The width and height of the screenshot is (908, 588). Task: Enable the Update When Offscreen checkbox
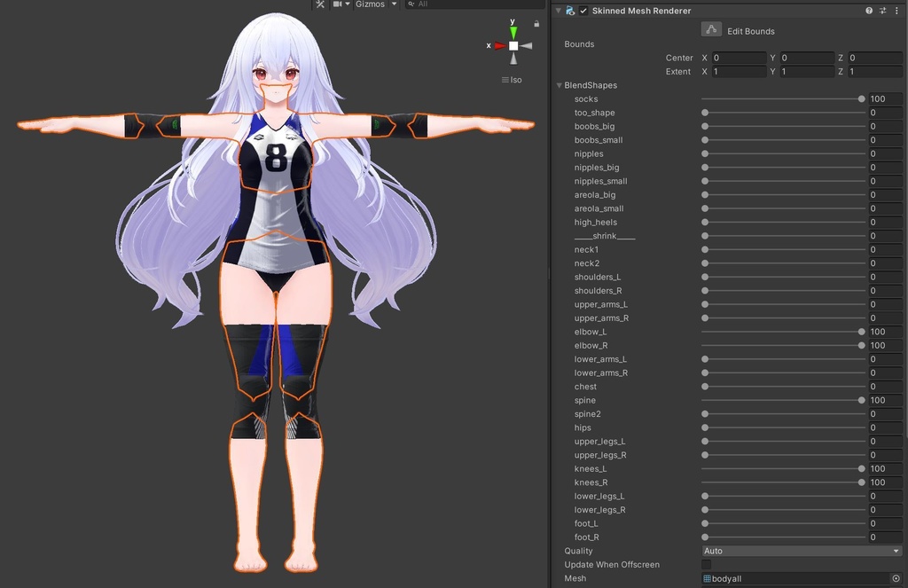pos(707,564)
